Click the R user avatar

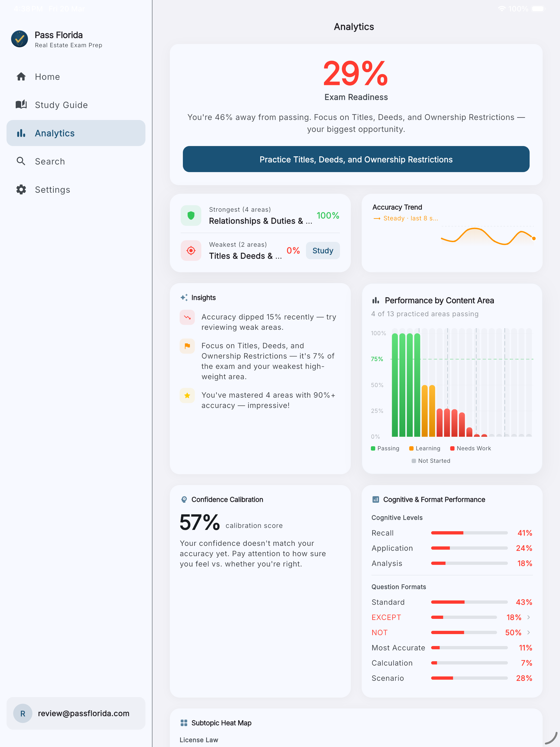click(23, 713)
